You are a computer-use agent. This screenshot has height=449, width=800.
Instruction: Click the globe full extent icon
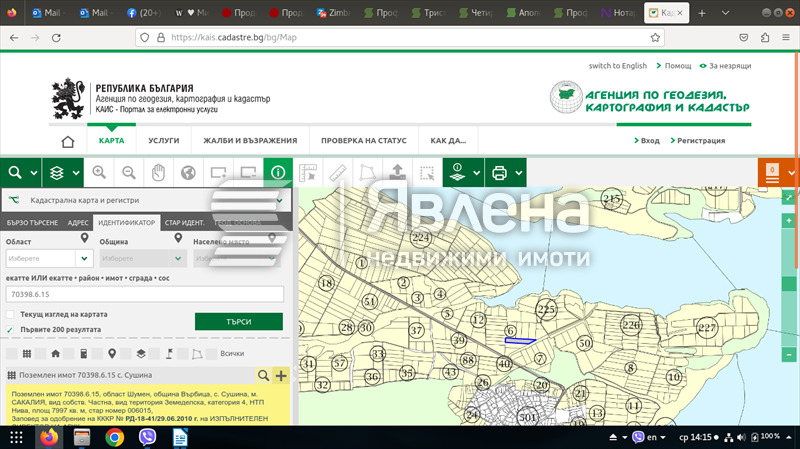pyautogui.click(x=188, y=172)
